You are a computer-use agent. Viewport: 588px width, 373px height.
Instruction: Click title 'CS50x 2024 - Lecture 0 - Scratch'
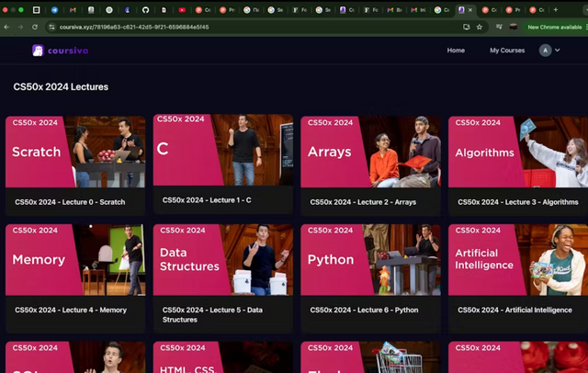[70, 202]
